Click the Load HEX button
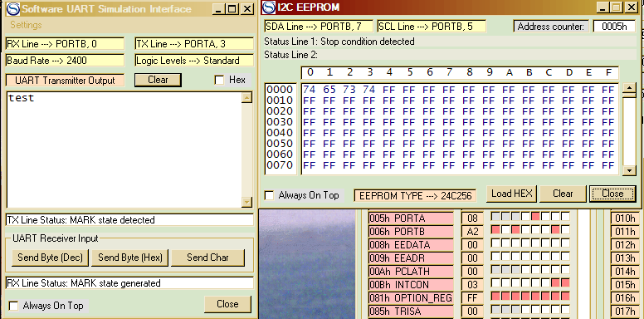Viewport: 644px width, 319px height. pos(511,194)
